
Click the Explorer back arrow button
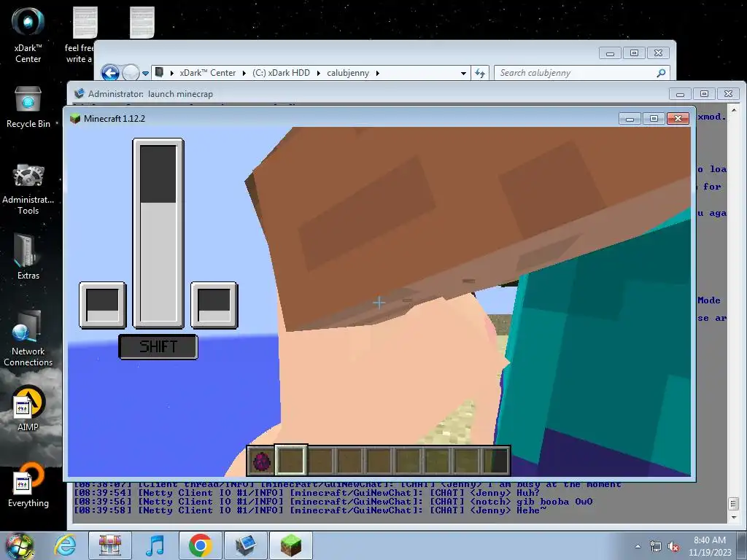pos(111,73)
